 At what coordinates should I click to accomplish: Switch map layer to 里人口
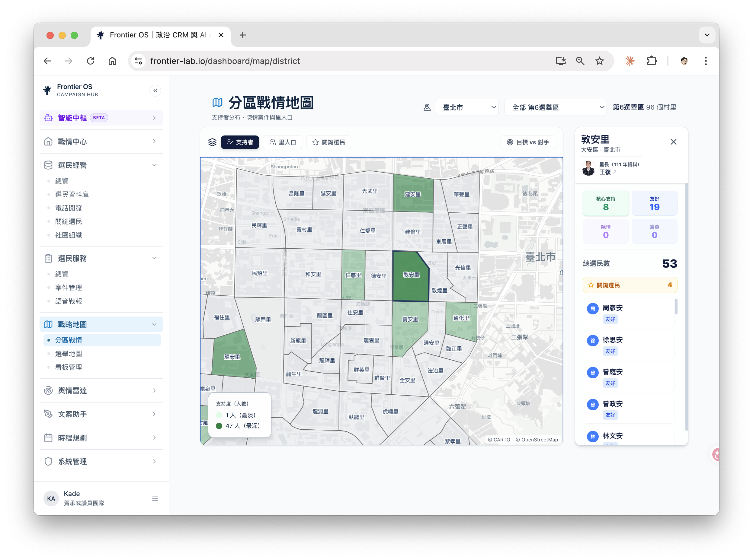[x=283, y=142]
